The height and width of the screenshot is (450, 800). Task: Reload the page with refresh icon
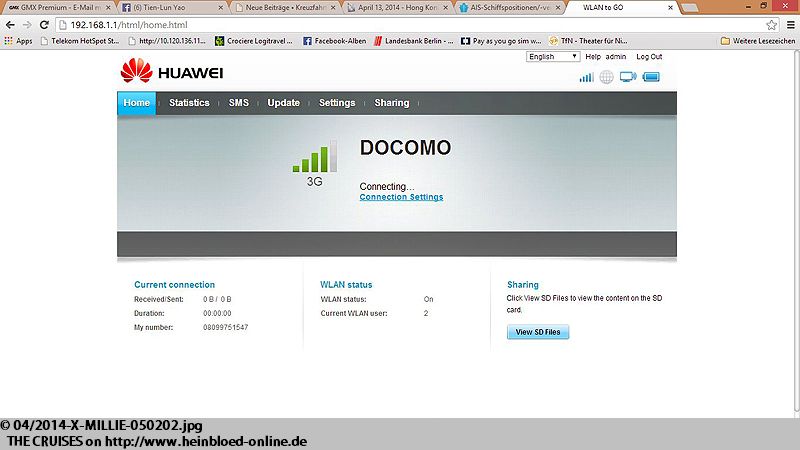point(44,24)
